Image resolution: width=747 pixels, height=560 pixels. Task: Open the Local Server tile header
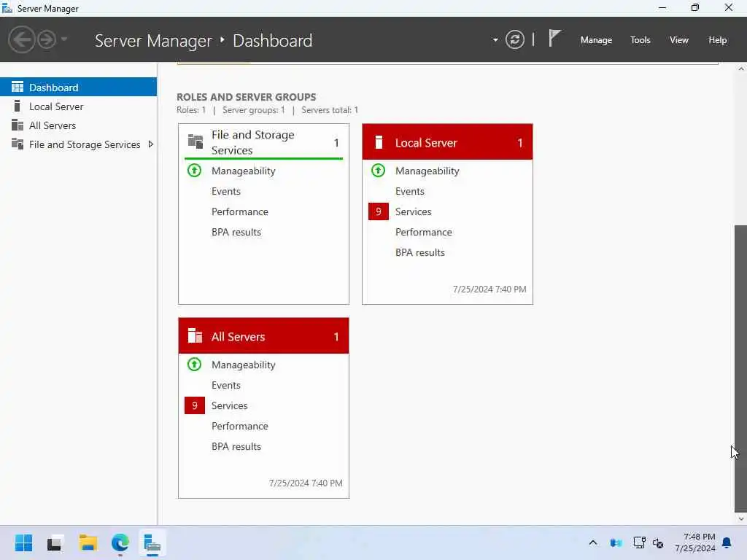tap(447, 142)
